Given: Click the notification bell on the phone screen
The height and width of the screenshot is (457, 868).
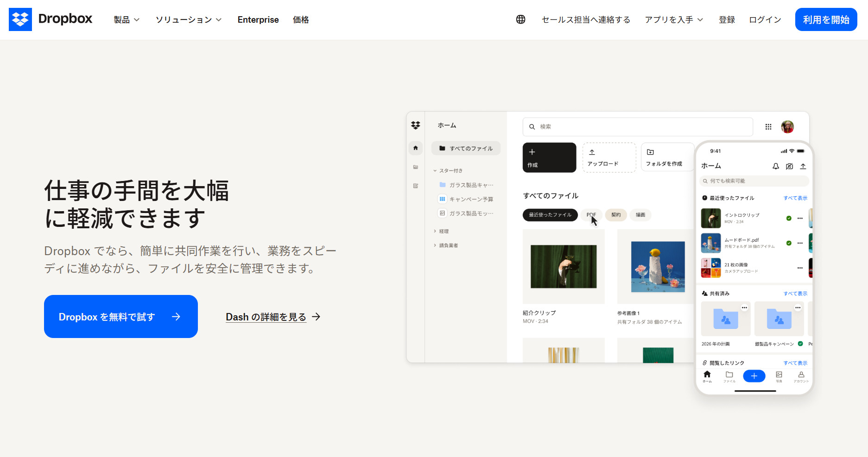Looking at the screenshot, I should click(x=776, y=166).
